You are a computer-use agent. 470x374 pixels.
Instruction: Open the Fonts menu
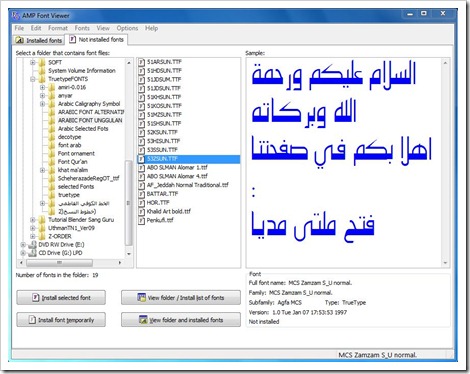click(82, 28)
